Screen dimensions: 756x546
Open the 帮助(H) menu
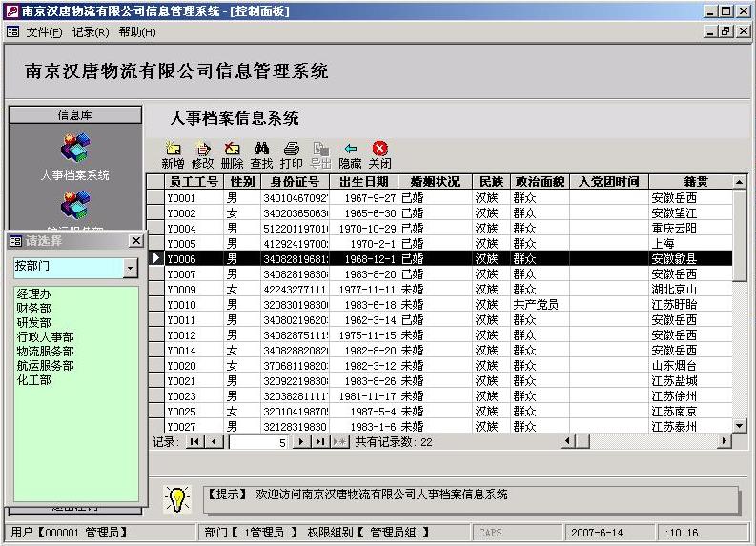tap(137, 32)
